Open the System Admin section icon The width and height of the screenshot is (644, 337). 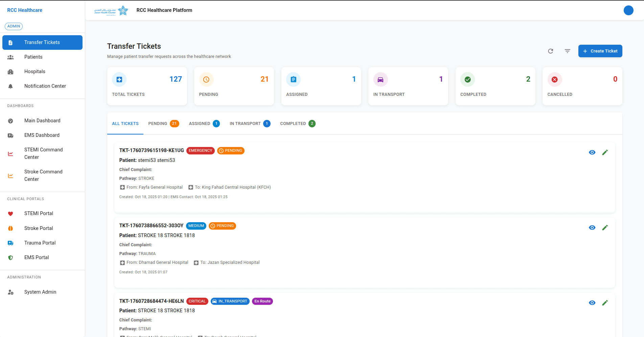pyautogui.click(x=10, y=292)
